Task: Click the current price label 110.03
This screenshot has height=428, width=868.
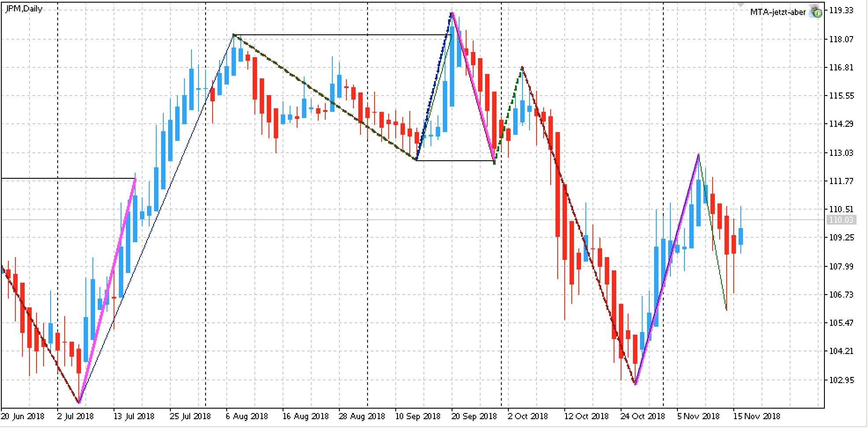Action: click(x=841, y=220)
